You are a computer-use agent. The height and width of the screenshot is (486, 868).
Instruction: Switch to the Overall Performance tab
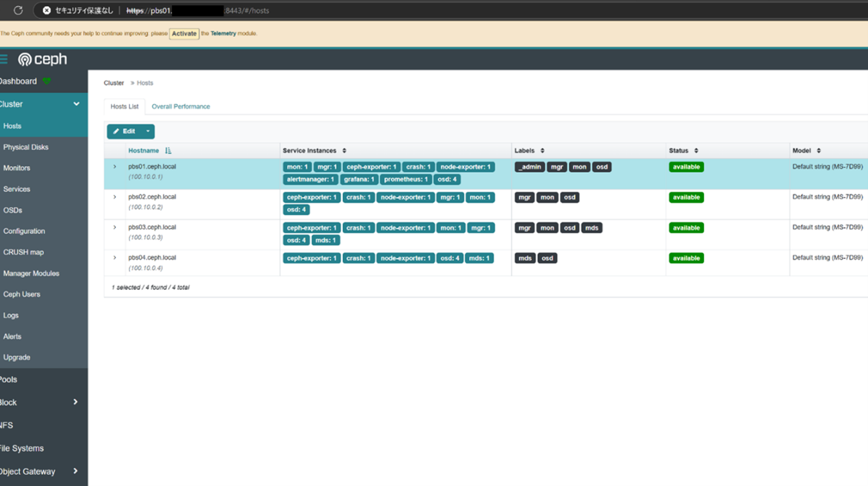coord(181,106)
